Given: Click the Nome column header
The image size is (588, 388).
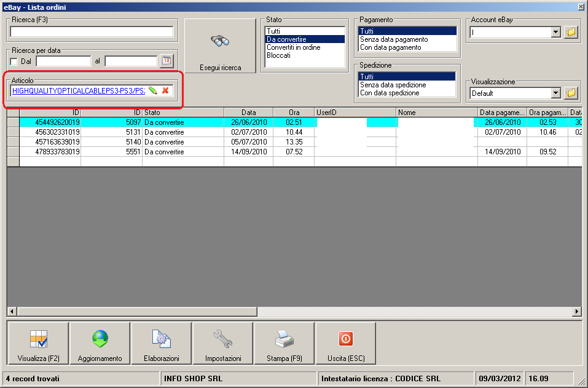Looking at the screenshot, I should click(x=437, y=112).
